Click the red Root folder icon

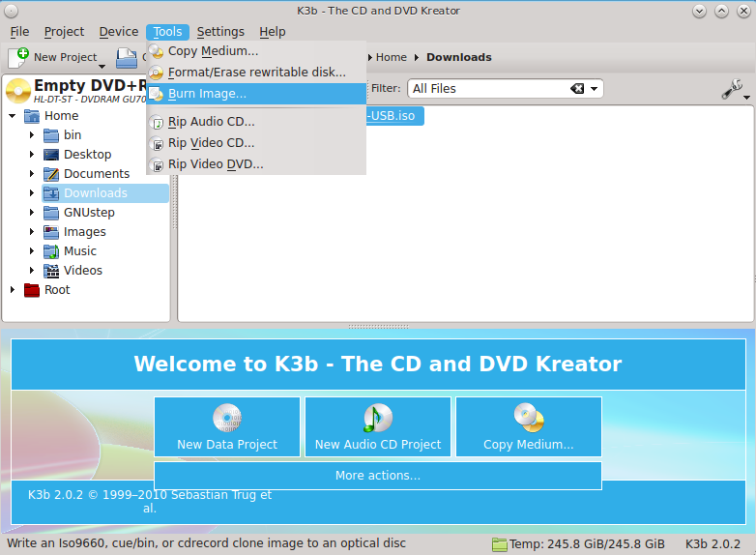32,290
